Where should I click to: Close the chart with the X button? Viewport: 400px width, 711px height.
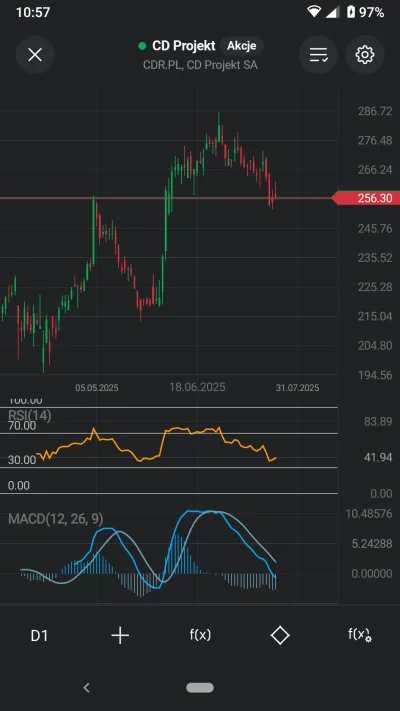tap(35, 55)
